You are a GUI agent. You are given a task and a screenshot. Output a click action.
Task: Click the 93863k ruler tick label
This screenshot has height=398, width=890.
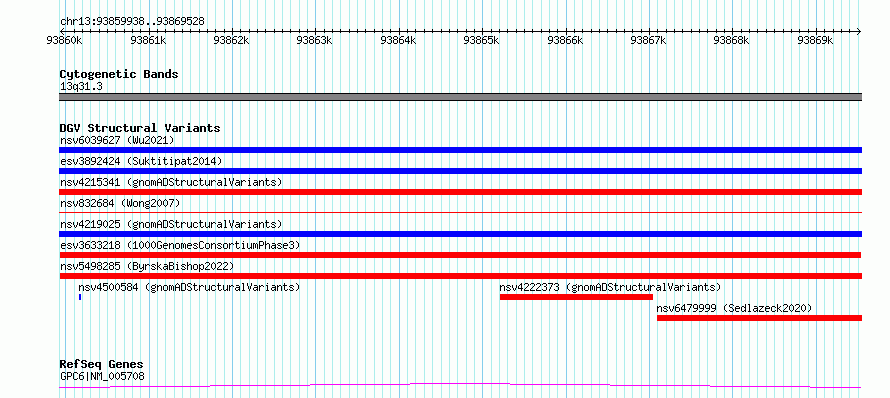click(314, 40)
